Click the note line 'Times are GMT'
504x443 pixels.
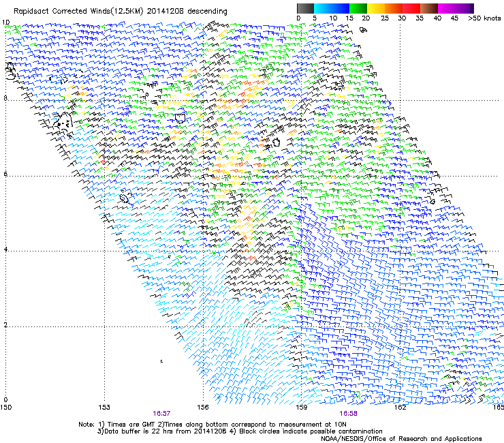131,425
